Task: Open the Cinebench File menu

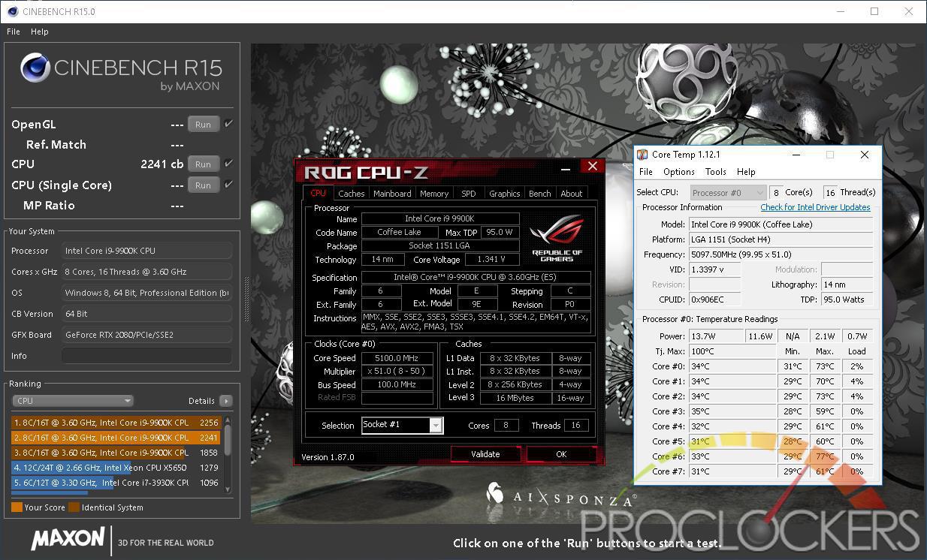Action: click(14, 32)
